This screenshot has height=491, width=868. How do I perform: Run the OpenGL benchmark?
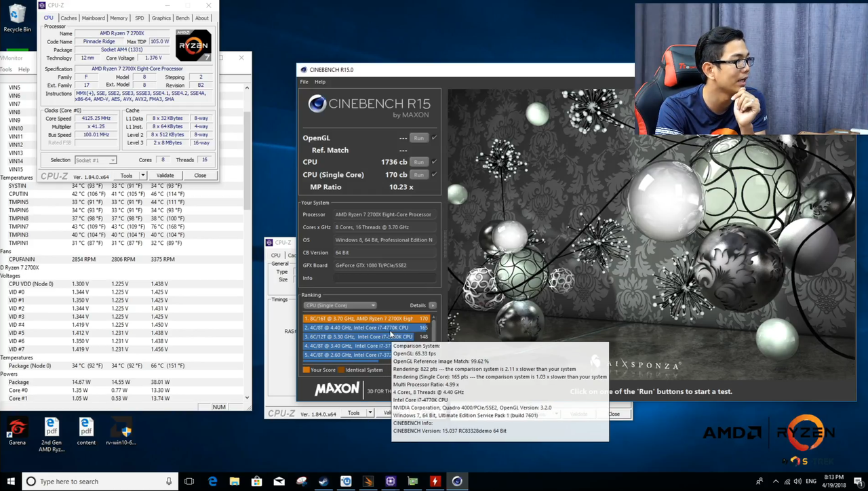click(419, 138)
